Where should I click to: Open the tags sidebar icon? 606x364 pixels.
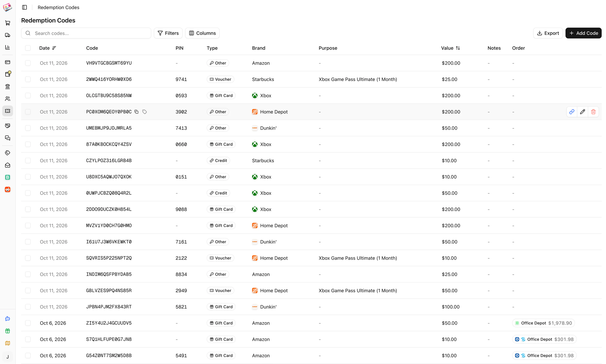pyautogui.click(x=8, y=153)
